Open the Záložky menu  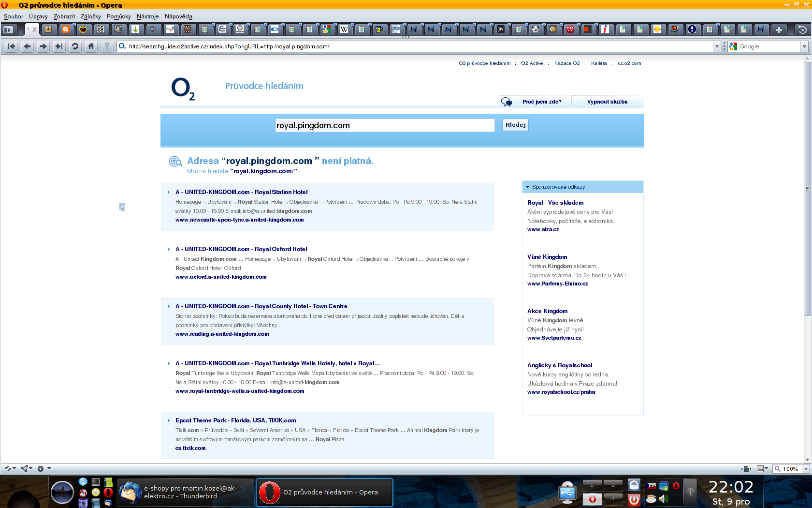pos(91,16)
